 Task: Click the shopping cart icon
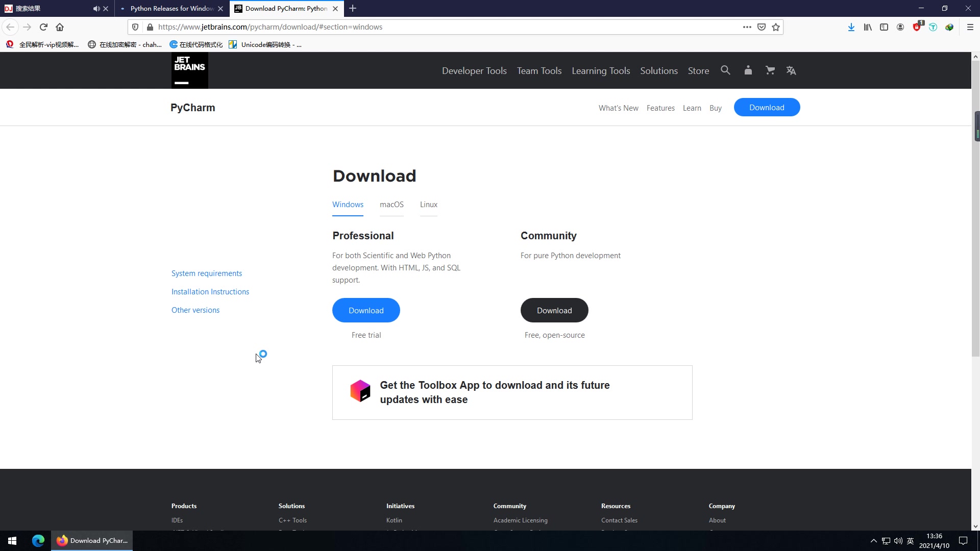pyautogui.click(x=770, y=70)
